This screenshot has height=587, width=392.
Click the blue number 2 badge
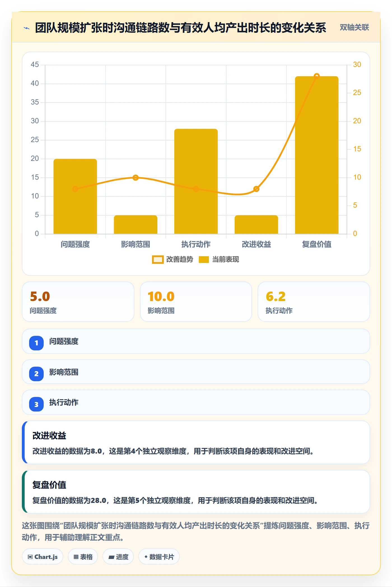tap(36, 374)
